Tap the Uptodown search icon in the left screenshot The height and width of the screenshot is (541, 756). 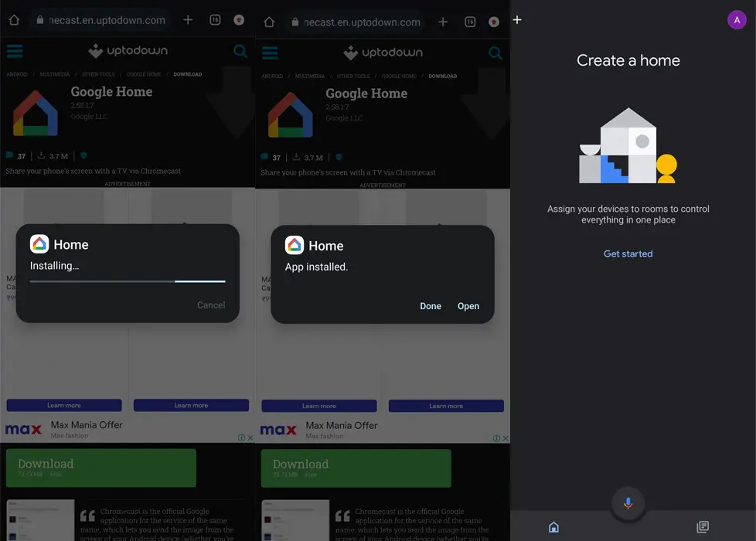(240, 51)
